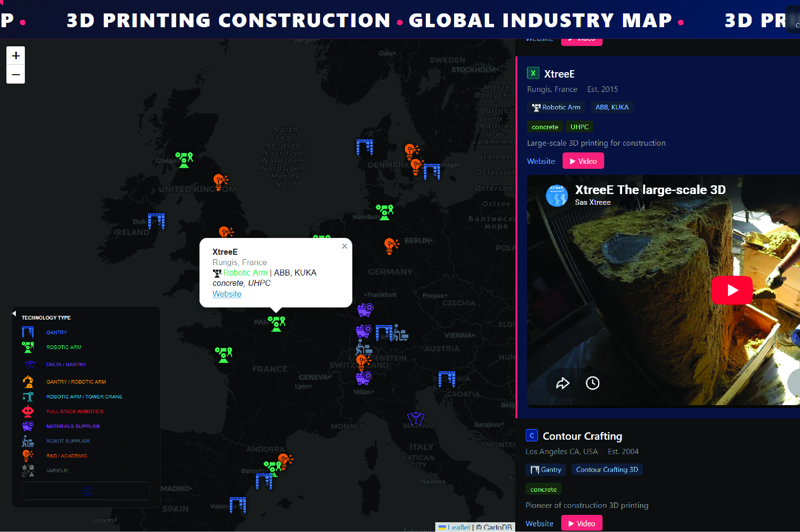800x532 pixels.
Task: Select R&D marker near Berlin
Action: [x=391, y=246]
